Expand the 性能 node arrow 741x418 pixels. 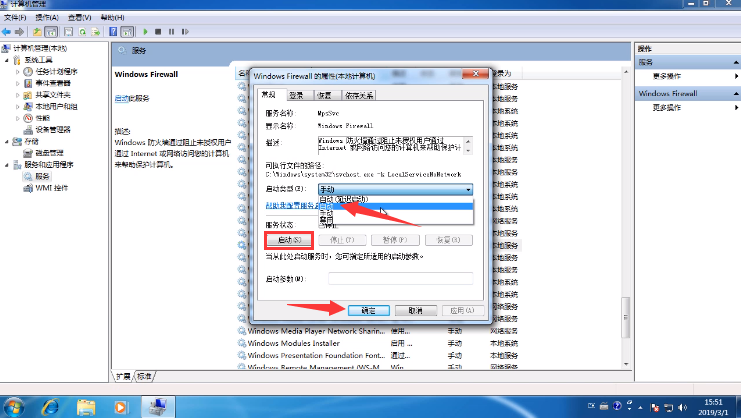pyautogui.click(x=18, y=118)
